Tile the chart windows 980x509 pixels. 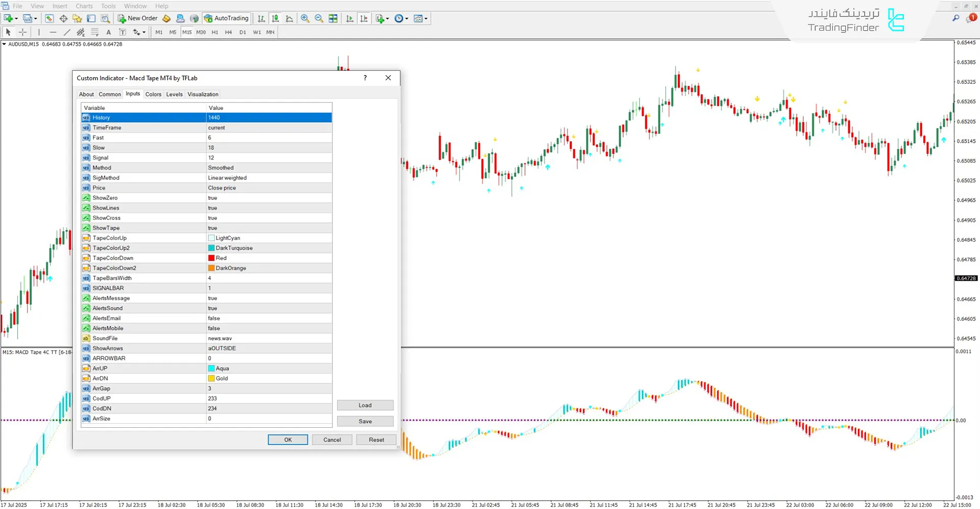coord(332,18)
